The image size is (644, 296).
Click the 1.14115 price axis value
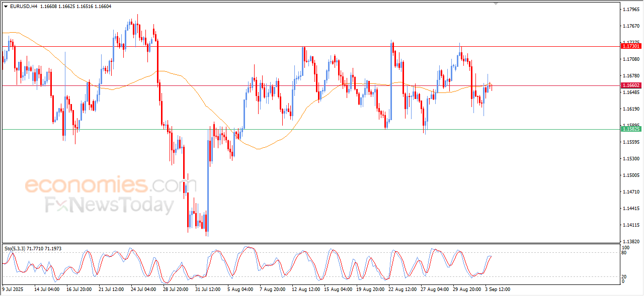pyautogui.click(x=631, y=225)
